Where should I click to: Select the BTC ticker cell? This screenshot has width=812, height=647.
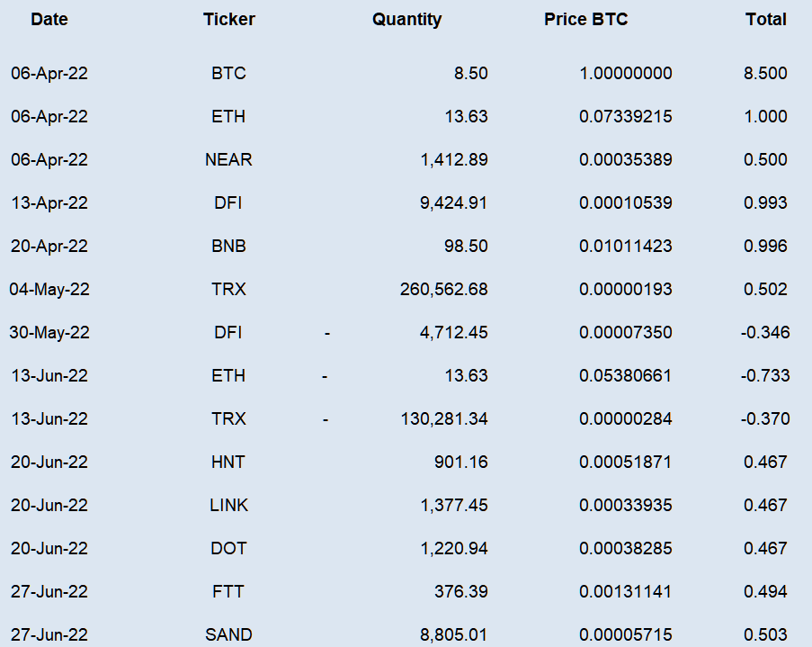coord(228,73)
